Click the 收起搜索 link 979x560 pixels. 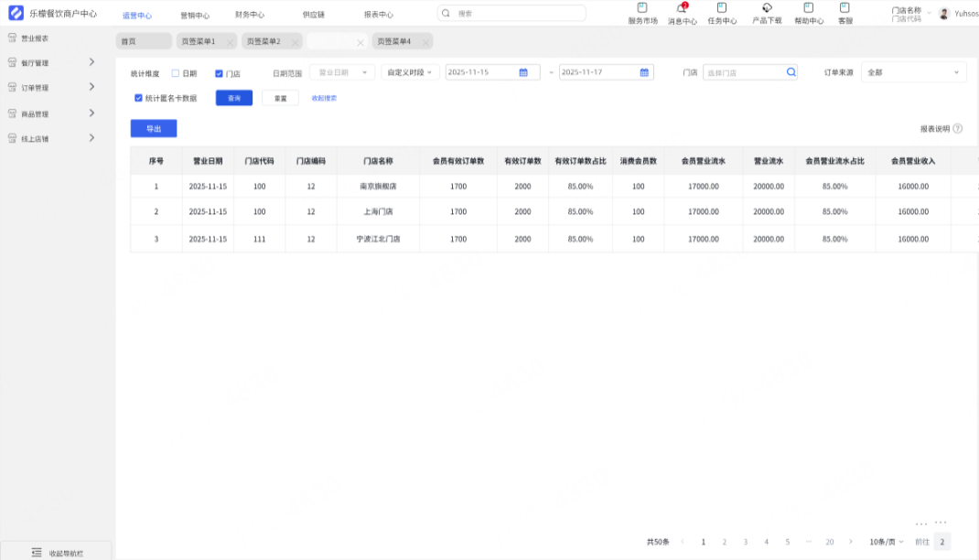pyautogui.click(x=324, y=98)
